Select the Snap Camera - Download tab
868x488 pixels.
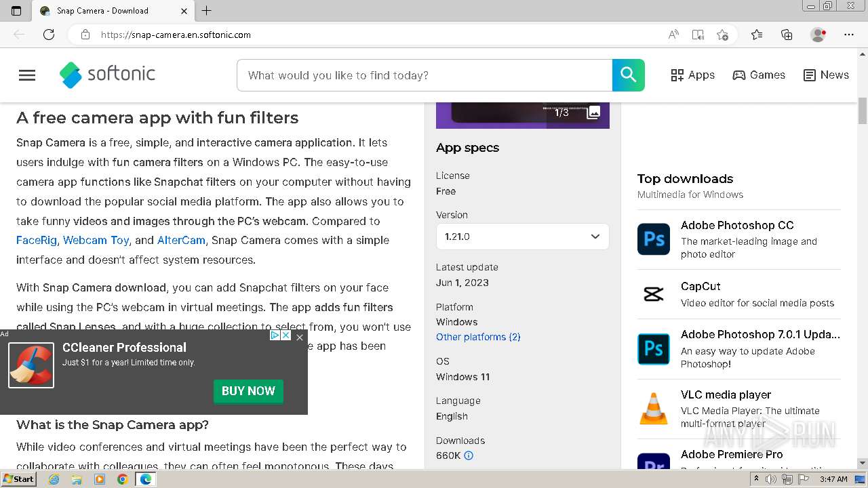click(x=113, y=11)
